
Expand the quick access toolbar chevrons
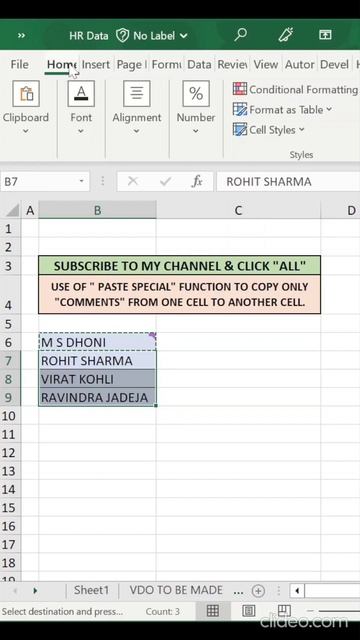[21, 36]
